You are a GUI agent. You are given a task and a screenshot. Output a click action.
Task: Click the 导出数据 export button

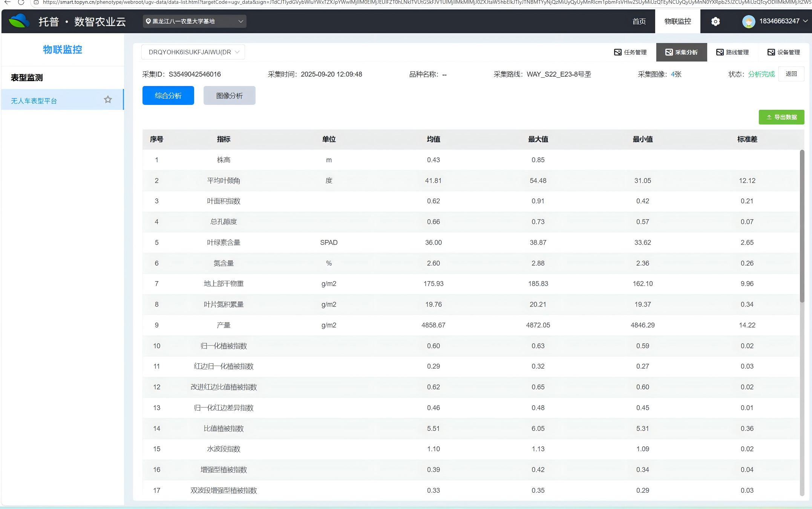[781, 117]
